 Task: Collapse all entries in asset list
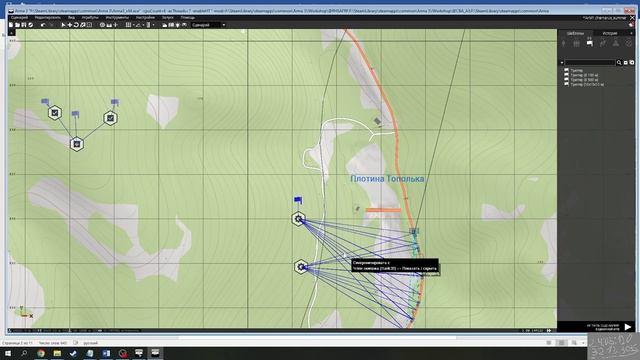pos(625,62)
